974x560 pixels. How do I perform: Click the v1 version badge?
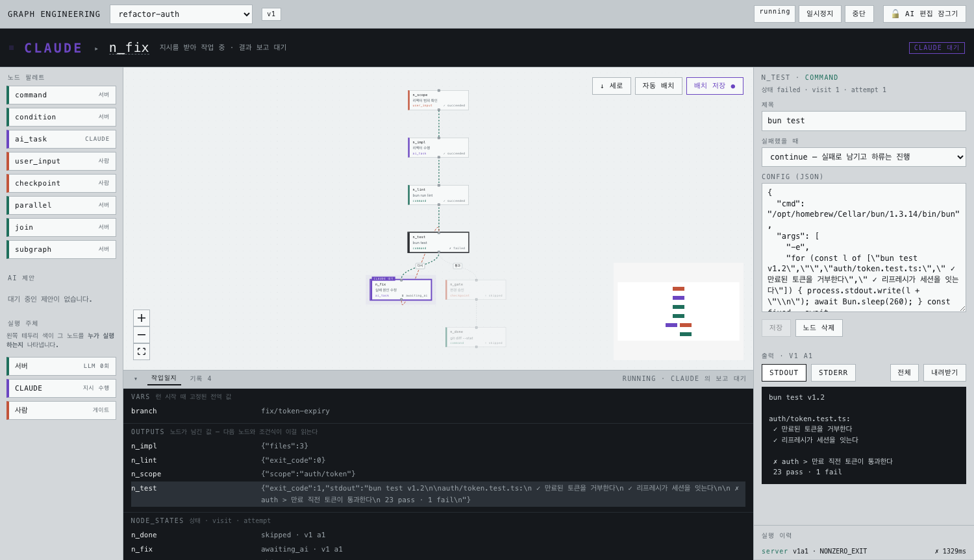(271, 14)
